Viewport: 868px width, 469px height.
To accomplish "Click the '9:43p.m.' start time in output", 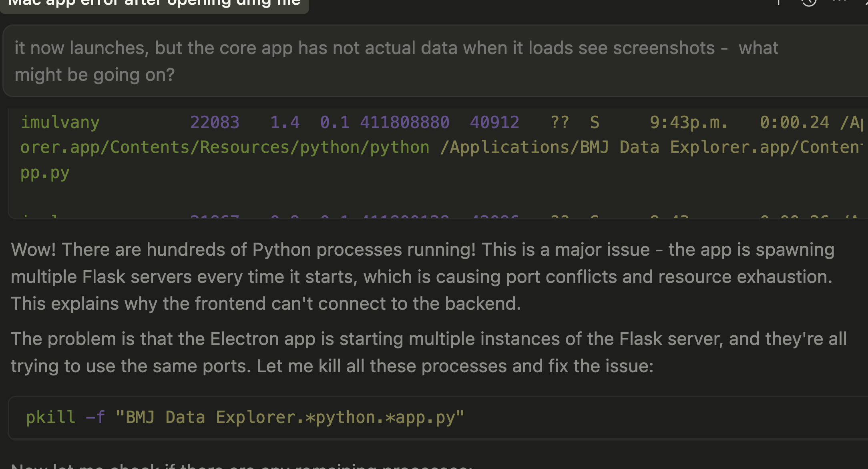I will tap(689, 122).
